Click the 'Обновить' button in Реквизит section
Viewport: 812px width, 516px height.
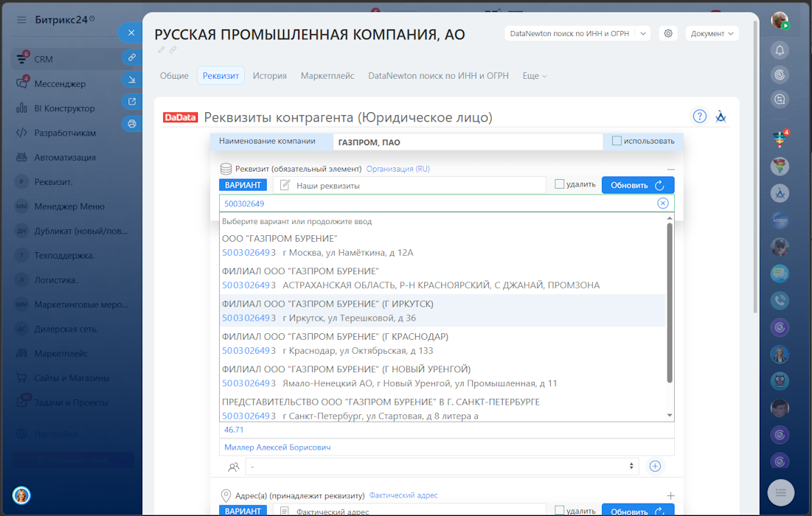tap(637, 185)
